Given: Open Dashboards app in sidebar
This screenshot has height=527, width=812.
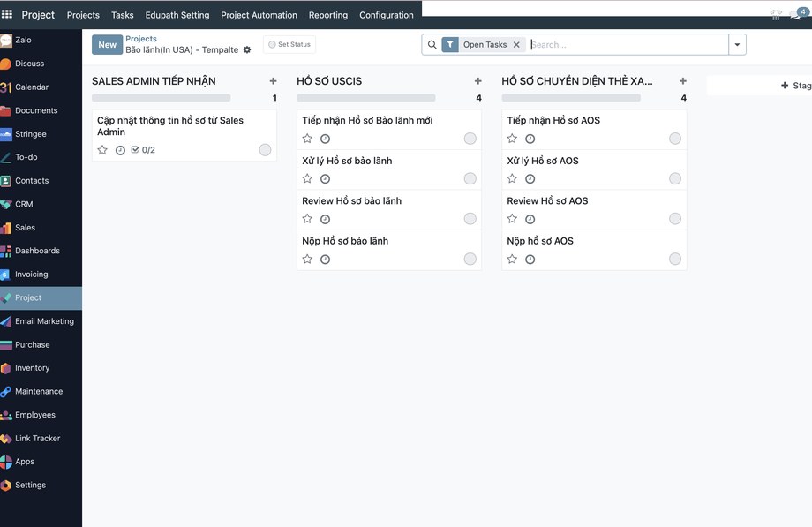Looking at the screenshot, I should click(41, 251).
